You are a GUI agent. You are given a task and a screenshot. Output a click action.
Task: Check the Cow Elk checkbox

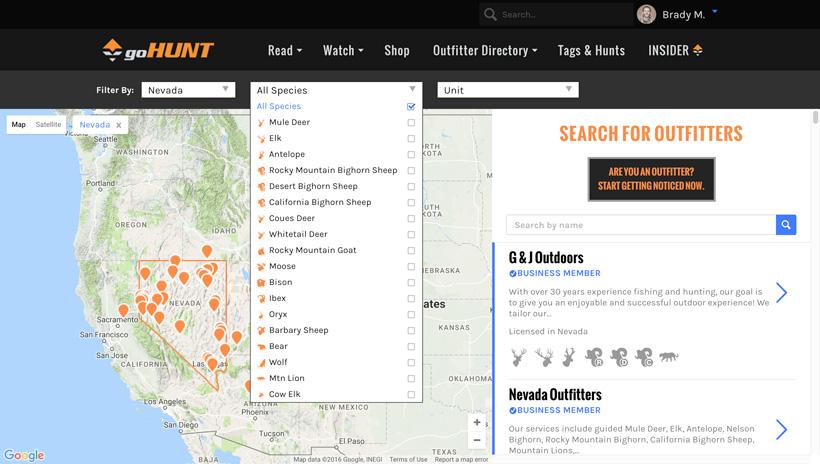[411, 394]
